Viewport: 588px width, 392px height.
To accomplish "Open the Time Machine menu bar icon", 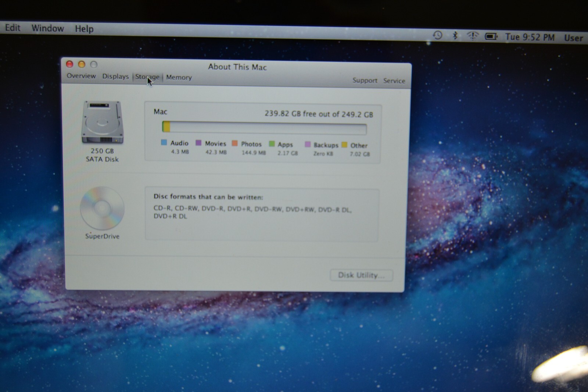I will coord(437,35).
